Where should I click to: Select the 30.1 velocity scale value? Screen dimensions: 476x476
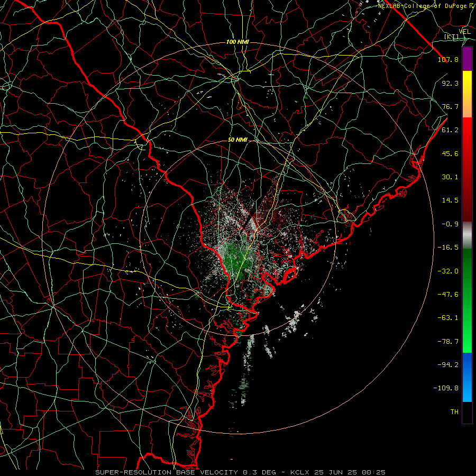pyautogui.click(x=450, y=177)
